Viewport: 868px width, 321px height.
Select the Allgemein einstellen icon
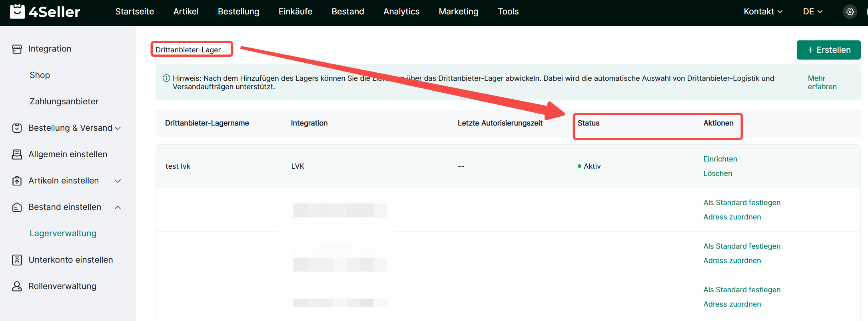tap(17, 154)
